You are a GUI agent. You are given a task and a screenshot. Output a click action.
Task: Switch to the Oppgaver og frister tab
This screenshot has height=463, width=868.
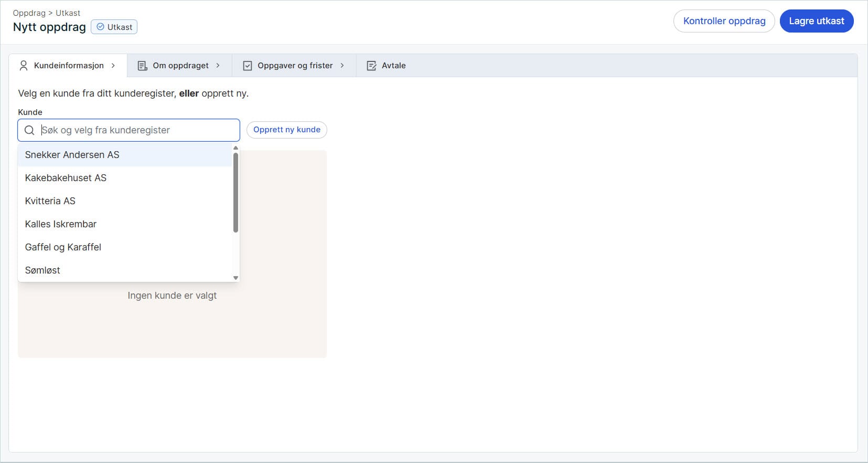[295, 66]
